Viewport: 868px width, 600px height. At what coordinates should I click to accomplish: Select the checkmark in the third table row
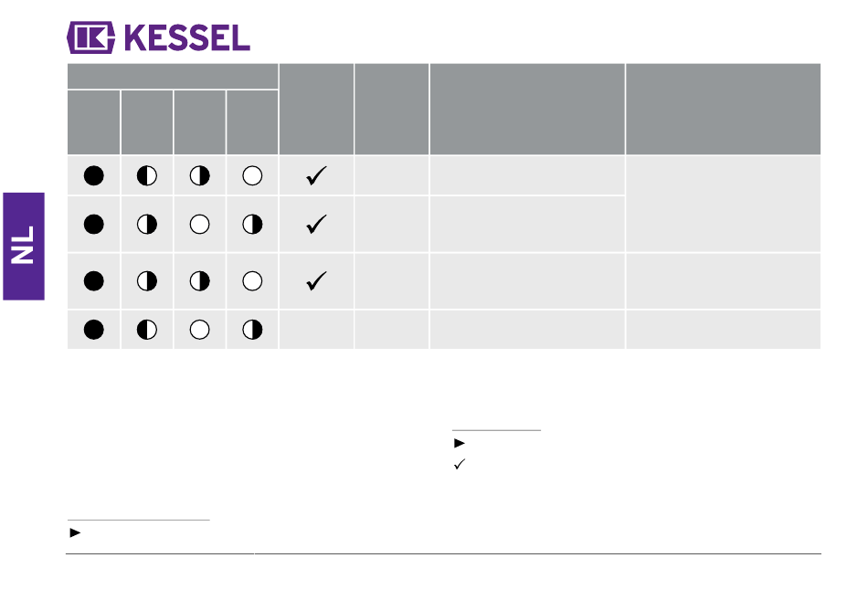point(316,281)
